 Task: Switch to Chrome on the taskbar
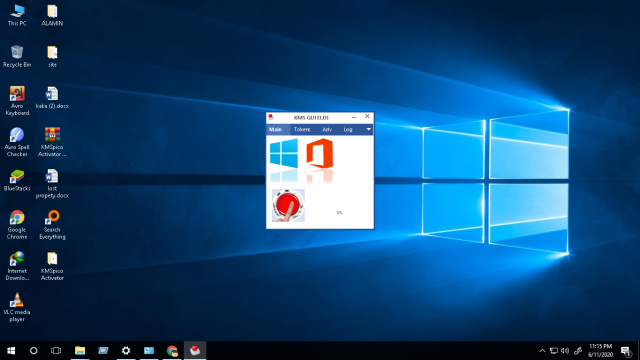[172, 351]
